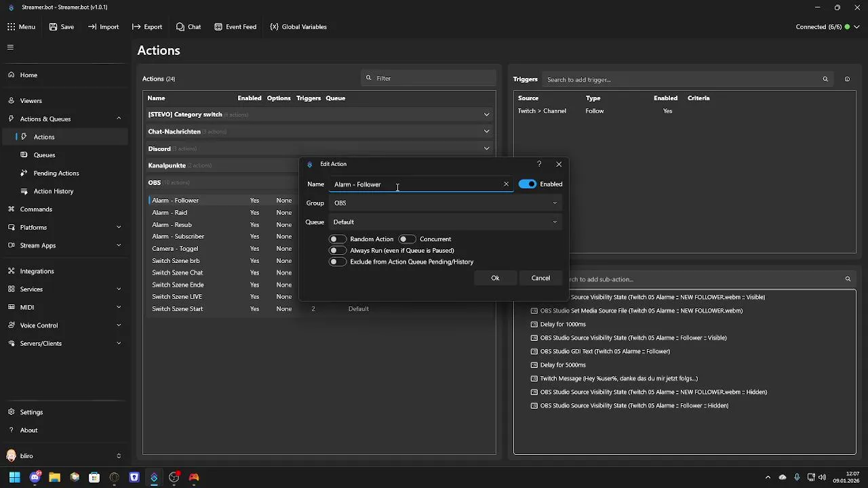The height and width of the screenshot is (488, 868).
Task: Open the Group dropdown showing OBS
Action: tap(446, 203)
